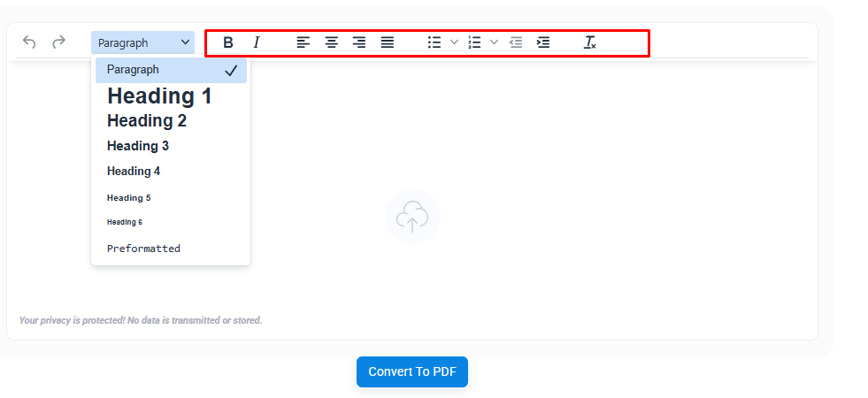Click the privacy protected notice text
Screen dimensions: 868x398
pos(141,320)
